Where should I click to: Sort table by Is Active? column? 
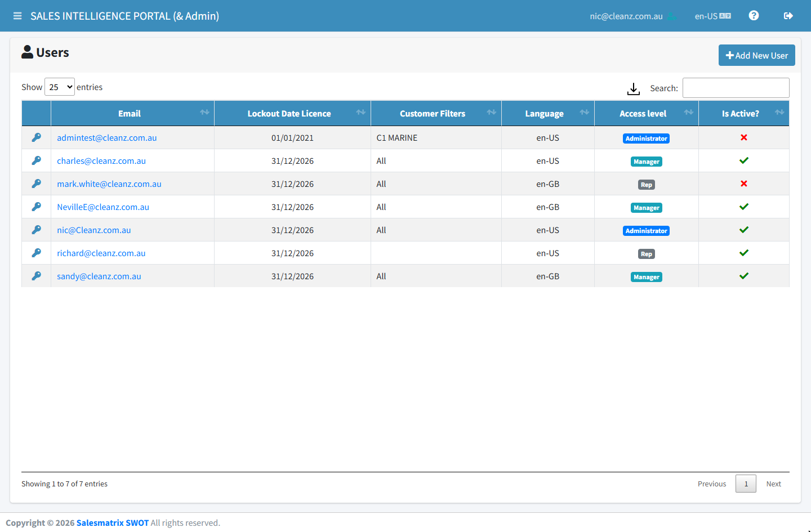tap(743, 113)
